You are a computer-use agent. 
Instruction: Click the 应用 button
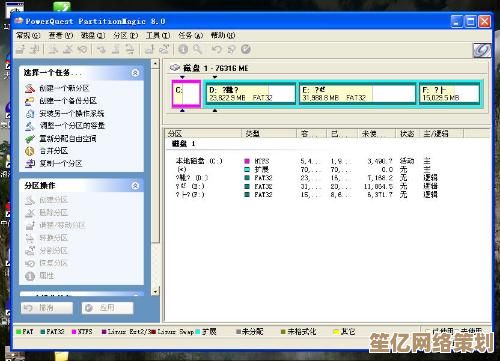pyautogui.click(x=107, y=308)
